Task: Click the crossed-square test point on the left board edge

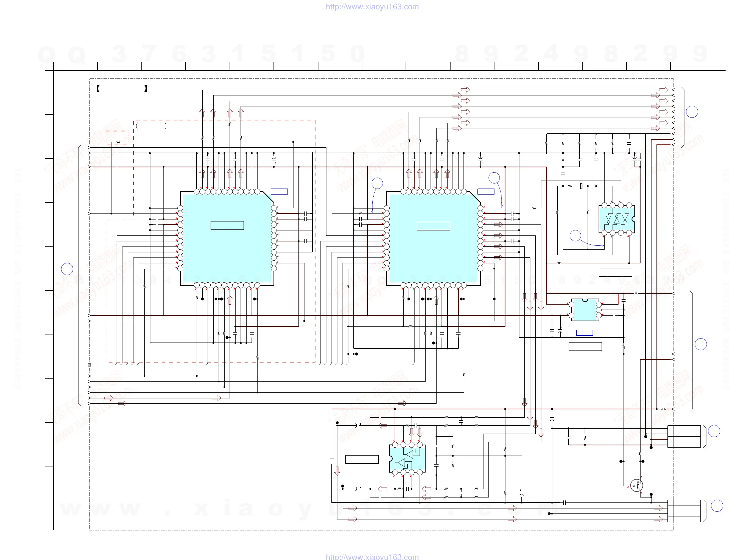Action: pyautogui.click(x=89, y=365)
